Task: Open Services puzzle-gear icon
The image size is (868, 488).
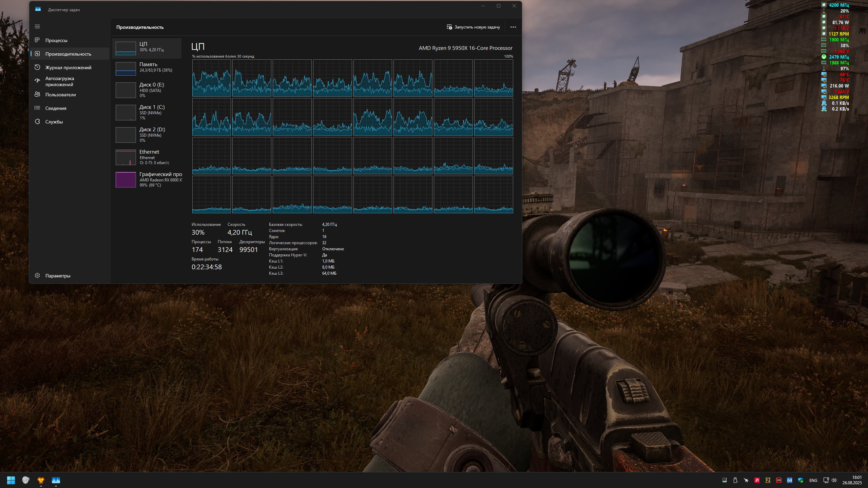Action: pos(37,122)
